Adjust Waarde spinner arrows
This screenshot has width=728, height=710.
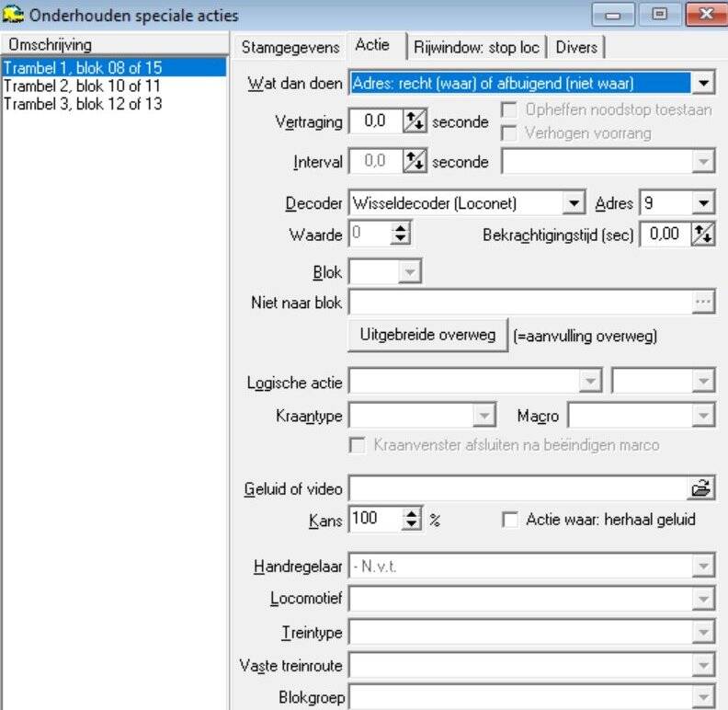pyautogui.click(x=400, y=234)
